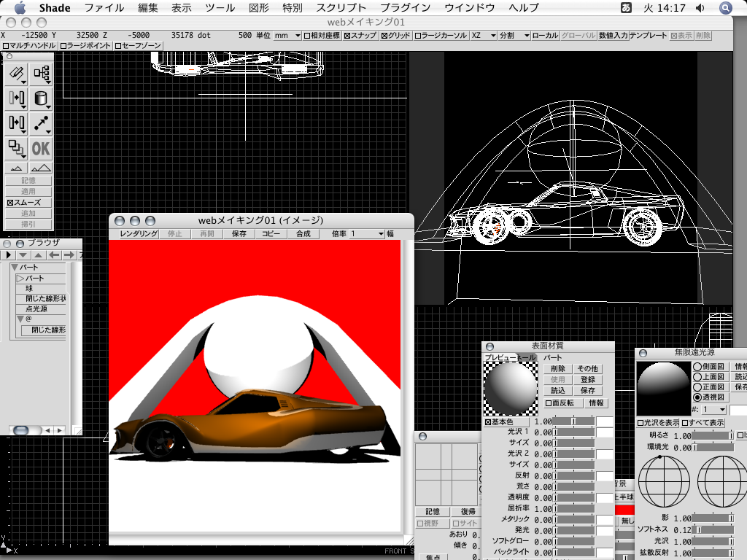Viewport: 747px width, 560px height.
Task: Click the レンダリング button
Action: (139, 234)
